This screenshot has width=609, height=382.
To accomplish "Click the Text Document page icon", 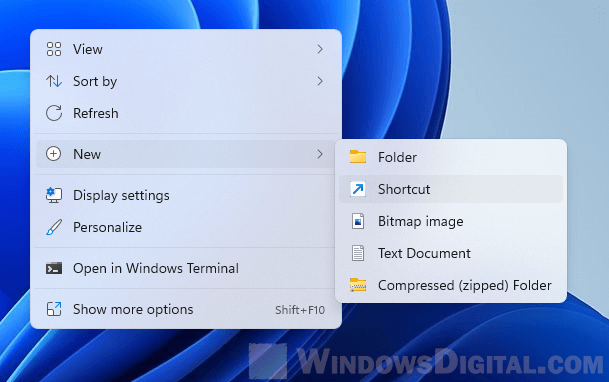I will click(x=358, y=253).
